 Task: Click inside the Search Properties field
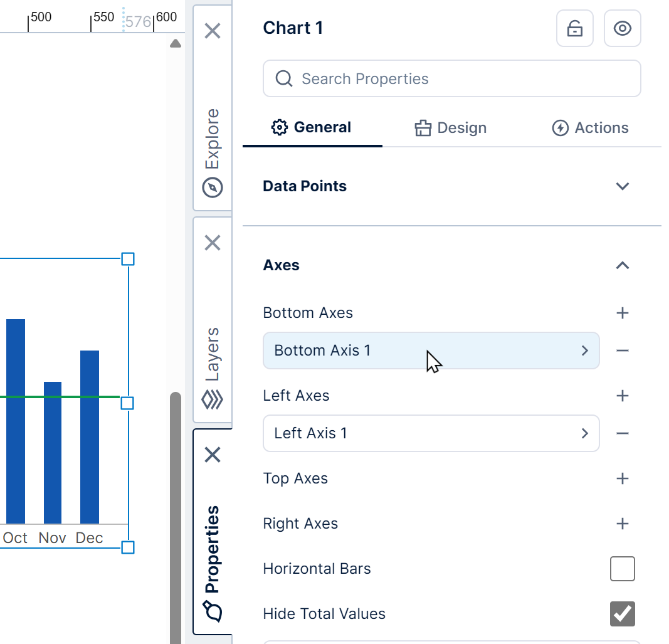pos(408,78)
